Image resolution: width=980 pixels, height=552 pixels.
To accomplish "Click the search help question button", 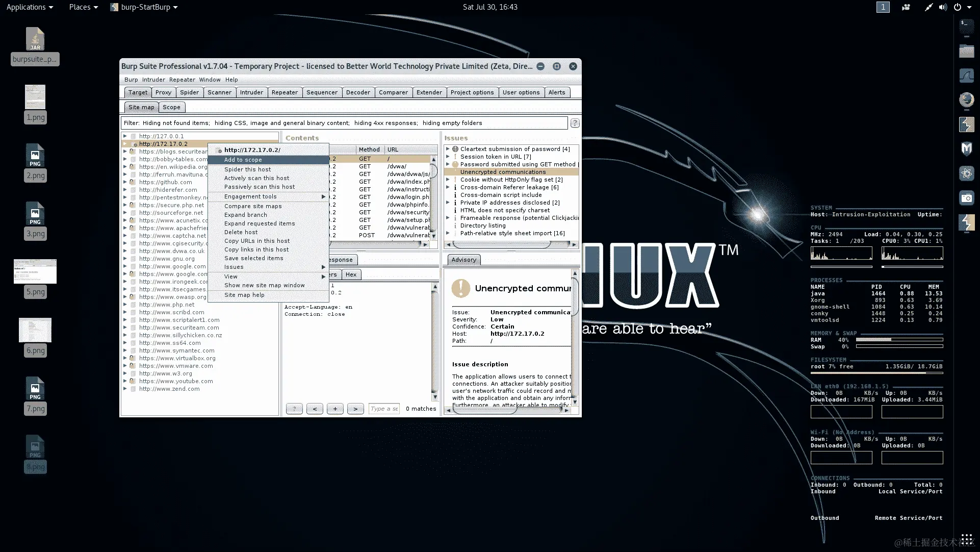I will coord(294,409).
